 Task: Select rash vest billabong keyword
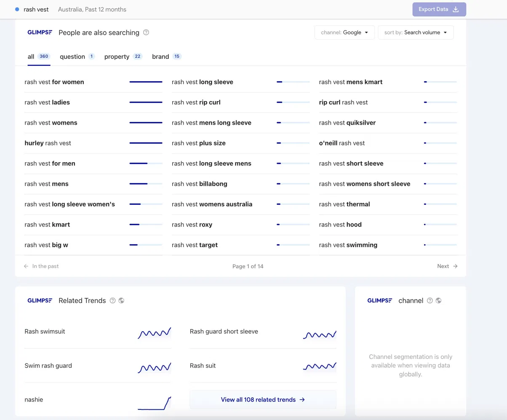pyautogui.click(x=200, y=184)
